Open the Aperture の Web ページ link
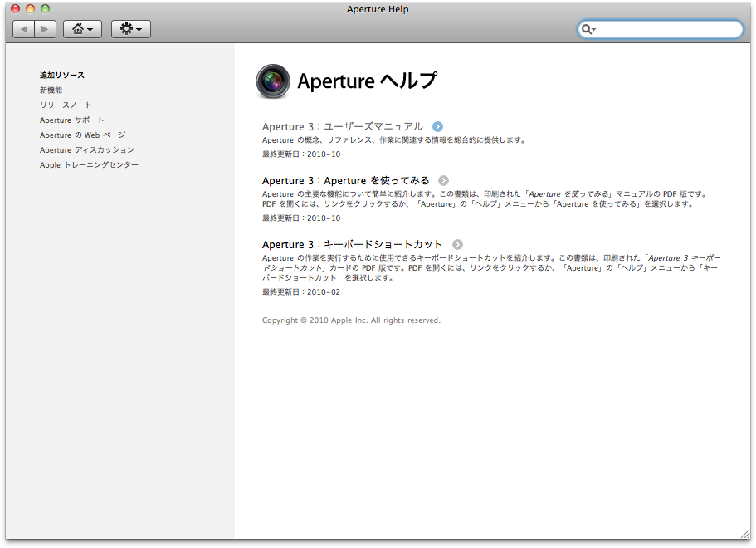The image size is (756, 548). pos(82,135)
